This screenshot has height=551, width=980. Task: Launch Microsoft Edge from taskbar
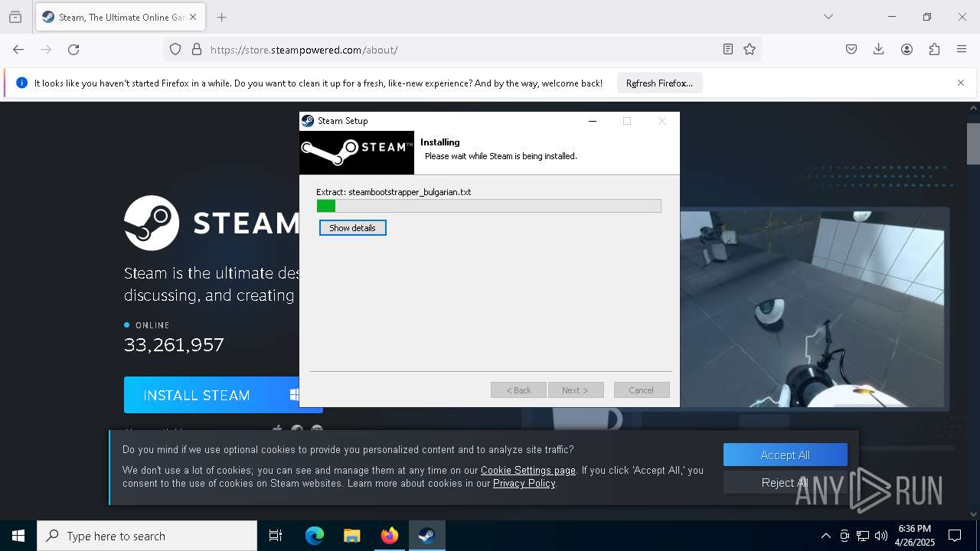[x=315, y=536]
